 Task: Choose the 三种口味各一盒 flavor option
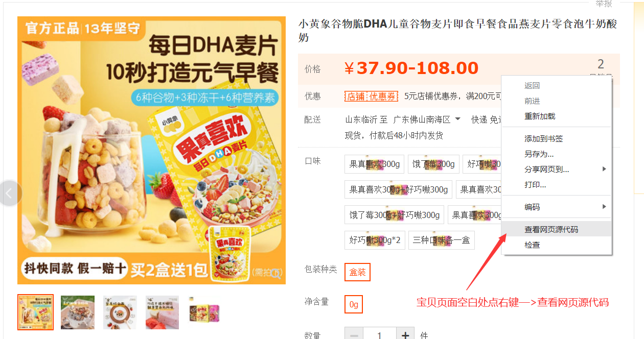tap(442, 240)
